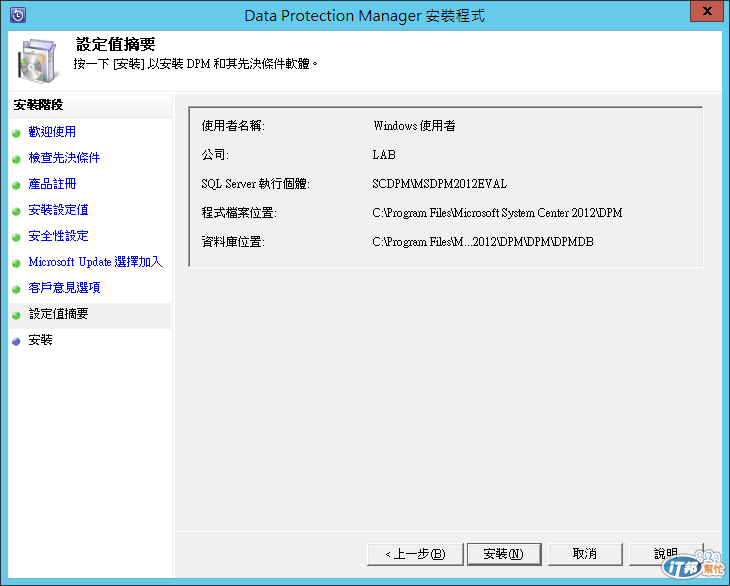Viewport: 730px width, 586px height.
Task: Click the installer disc box icon
Action: (x=38, y=60)
